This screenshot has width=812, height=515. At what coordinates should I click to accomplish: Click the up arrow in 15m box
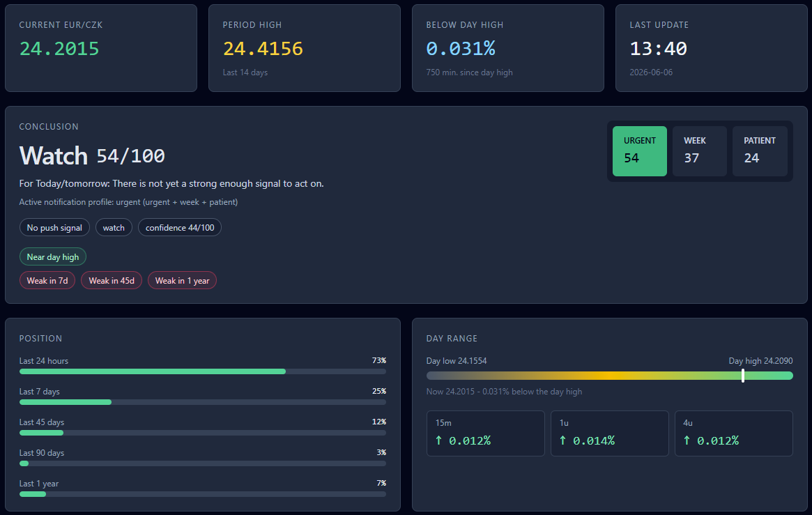coord(438,440)
